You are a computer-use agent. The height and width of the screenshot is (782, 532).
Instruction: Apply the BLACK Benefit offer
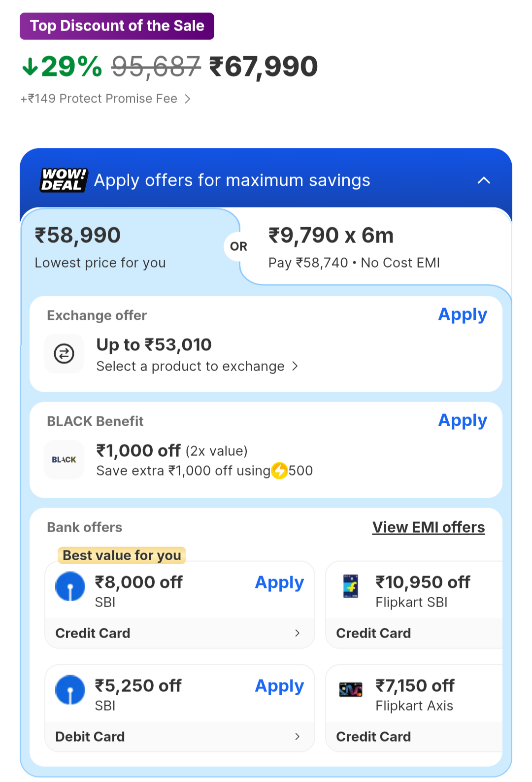coord(463,420)
